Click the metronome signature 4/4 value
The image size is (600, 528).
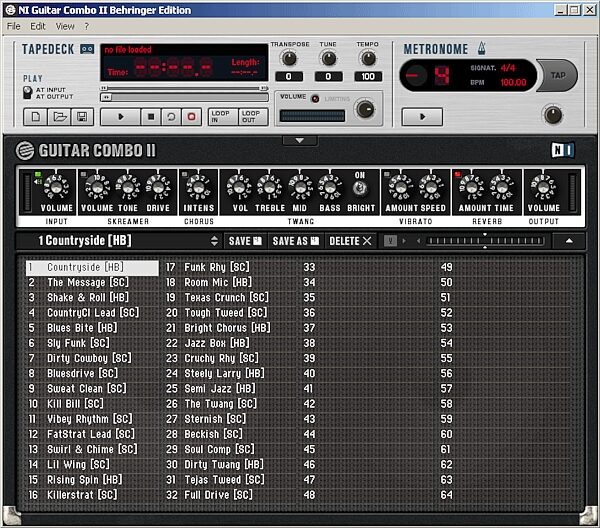[x=508, y=68]
